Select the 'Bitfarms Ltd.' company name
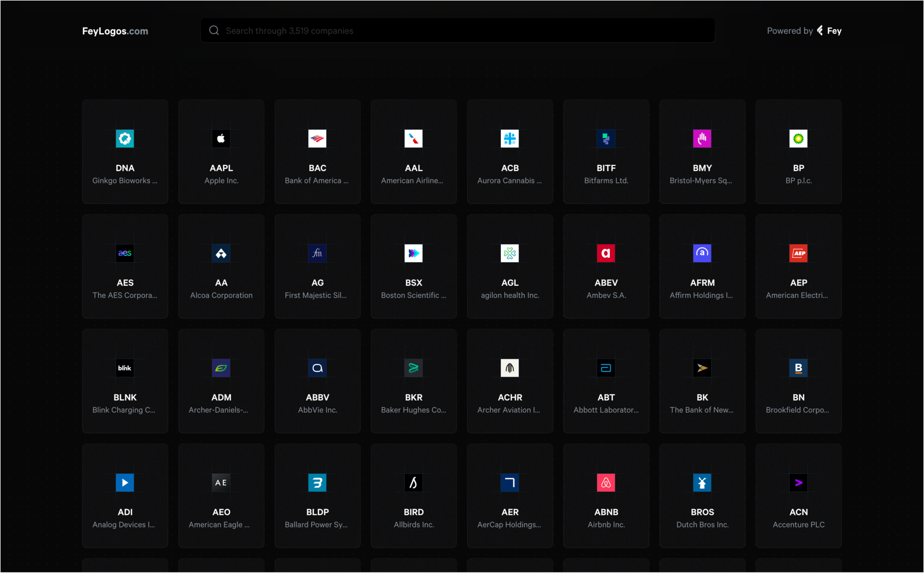The width and height of the screenshot is (924, 573). coord(606,181)
